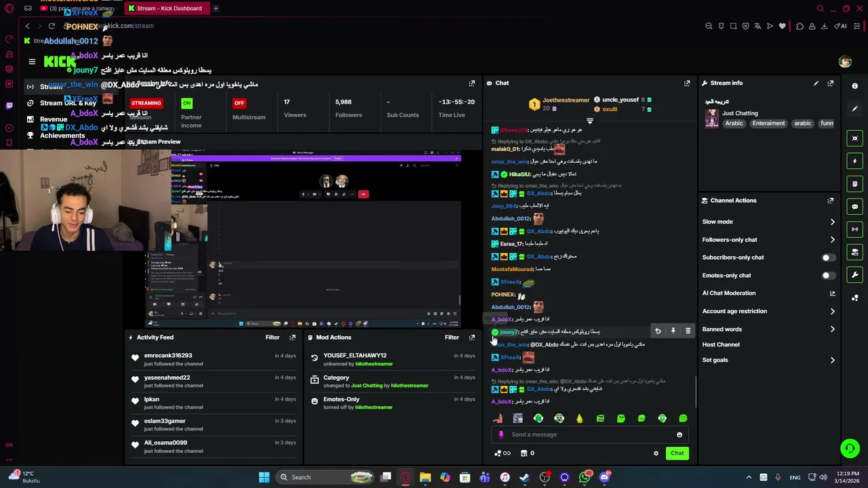Pop out the Channel Actions panel

point(831,201)
